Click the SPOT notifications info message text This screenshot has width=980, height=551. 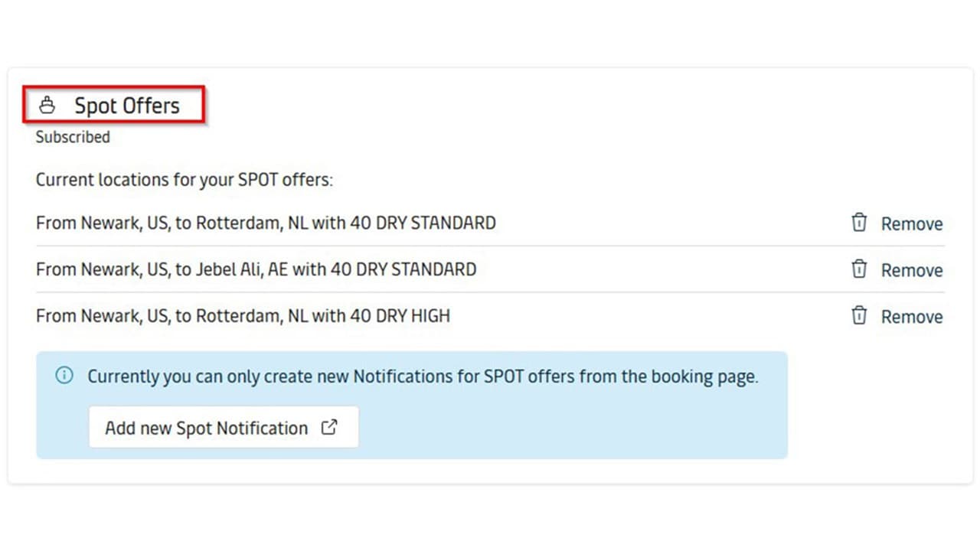click(x=423, y=377)
